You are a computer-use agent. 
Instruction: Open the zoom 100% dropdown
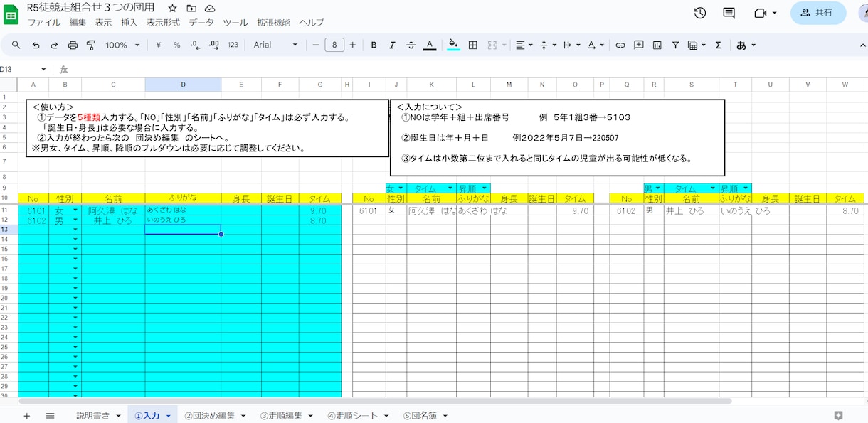pos(123,45)
